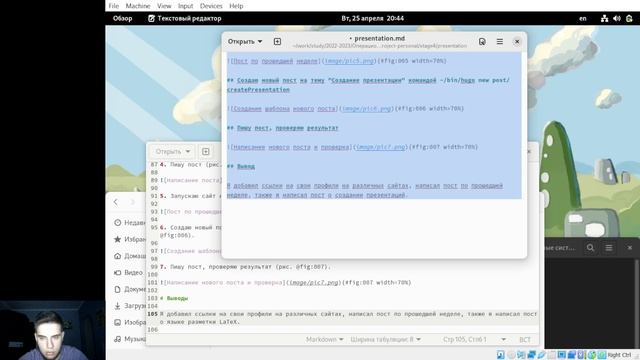Go back in the file manager window
640x360 pixels.
[116, 202]
